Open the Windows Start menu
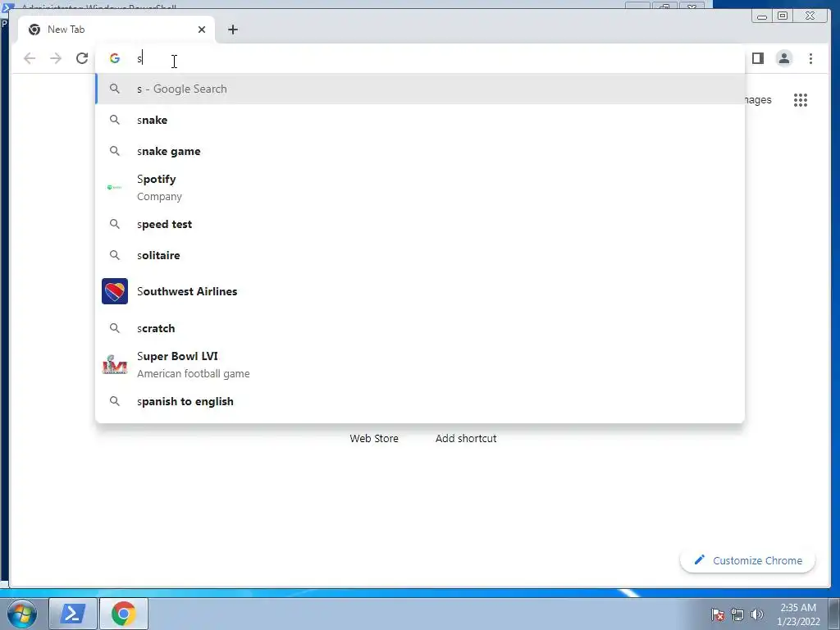 pyautogui.click(x=21, y=614)
